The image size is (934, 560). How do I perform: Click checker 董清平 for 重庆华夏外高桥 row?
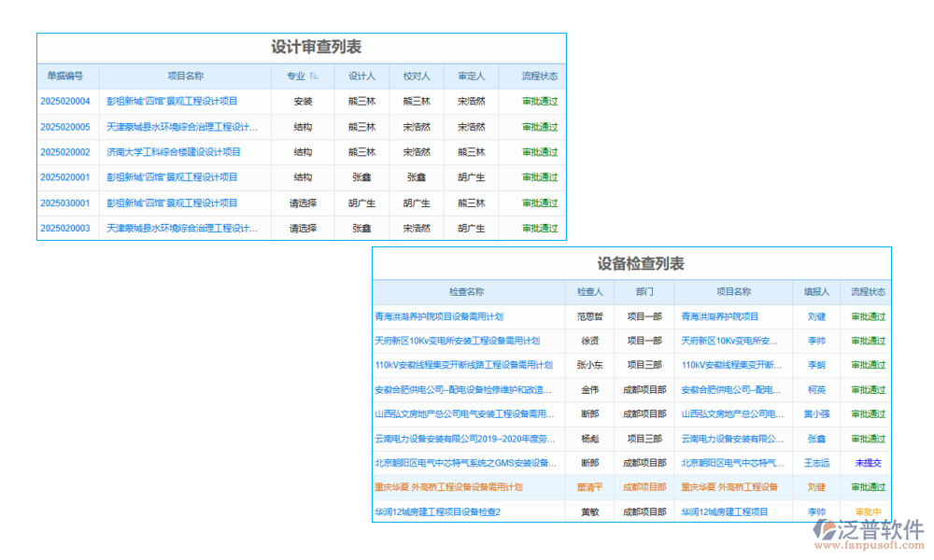[589, 487]
